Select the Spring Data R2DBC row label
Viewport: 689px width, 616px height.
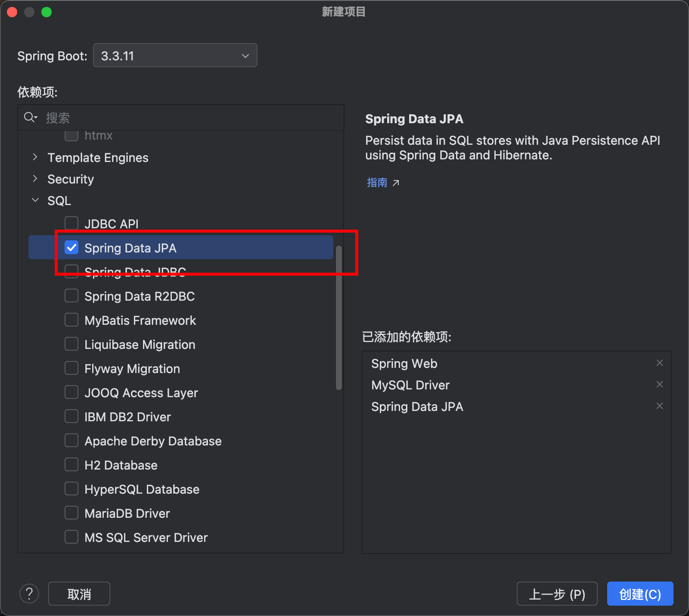(x=140, y=296)
